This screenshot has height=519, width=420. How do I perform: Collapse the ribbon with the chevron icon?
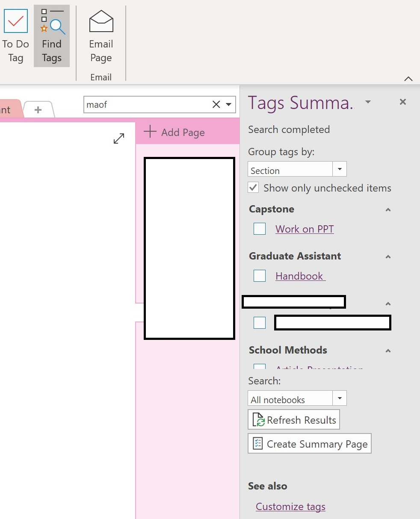pos(408,79)
